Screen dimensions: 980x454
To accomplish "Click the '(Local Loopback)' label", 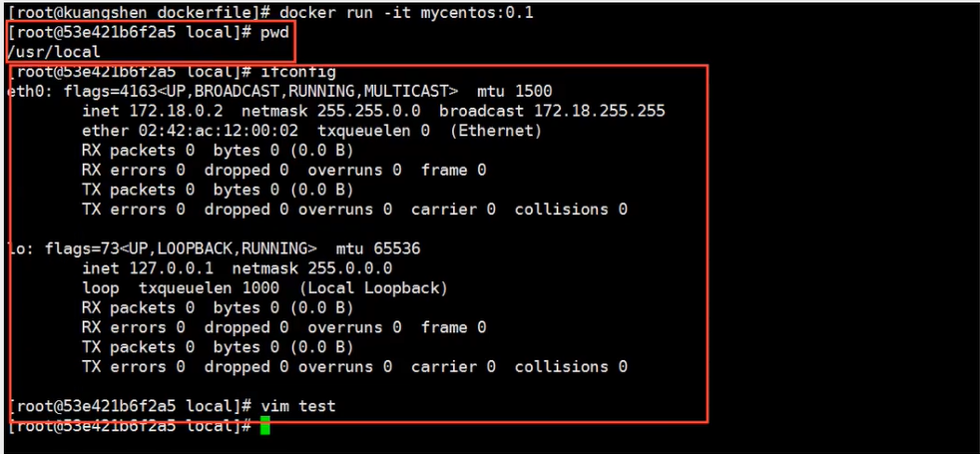I will [373, 288].
